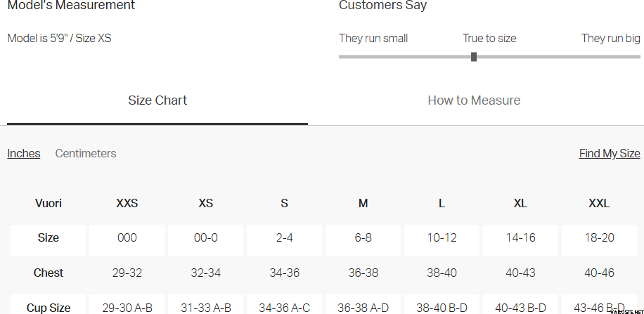Open the Find My Size link
The image size is (644, 314).
609,153
